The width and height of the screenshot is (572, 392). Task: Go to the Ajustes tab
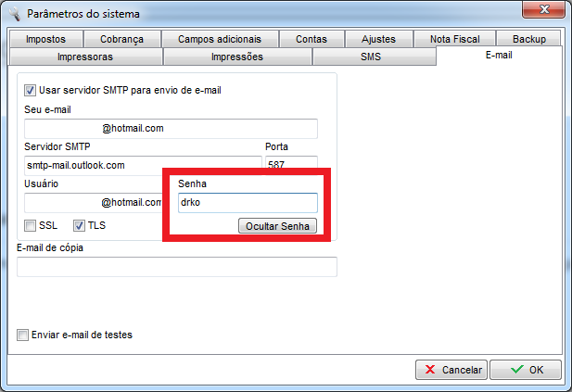(379, 39)
